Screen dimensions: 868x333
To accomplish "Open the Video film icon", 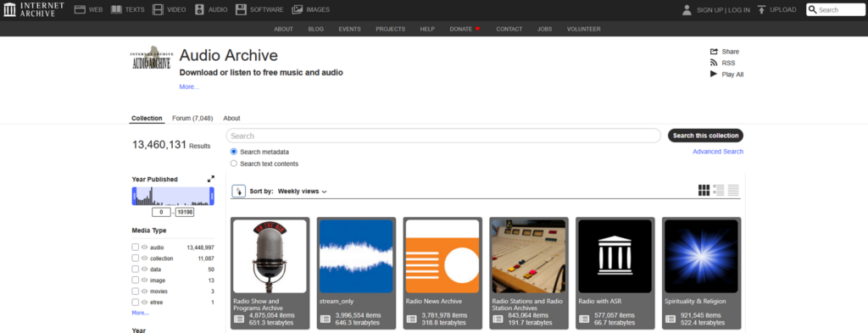I will [x=159, y=9].
